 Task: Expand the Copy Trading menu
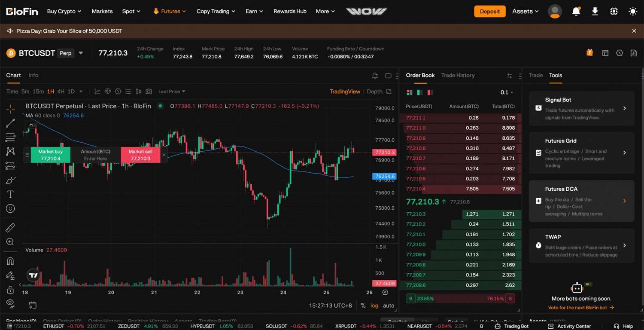[x=216, y=12]
